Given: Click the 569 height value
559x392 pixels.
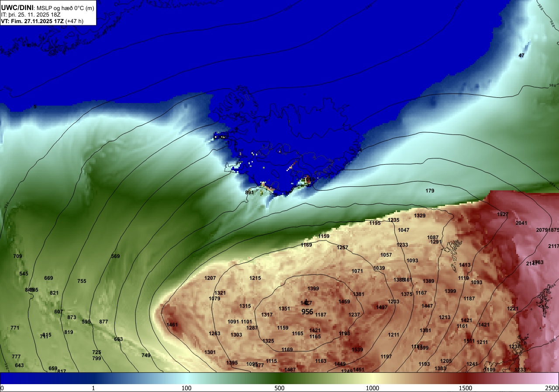Looking at the screenshot, I should (x=115, y=256).
